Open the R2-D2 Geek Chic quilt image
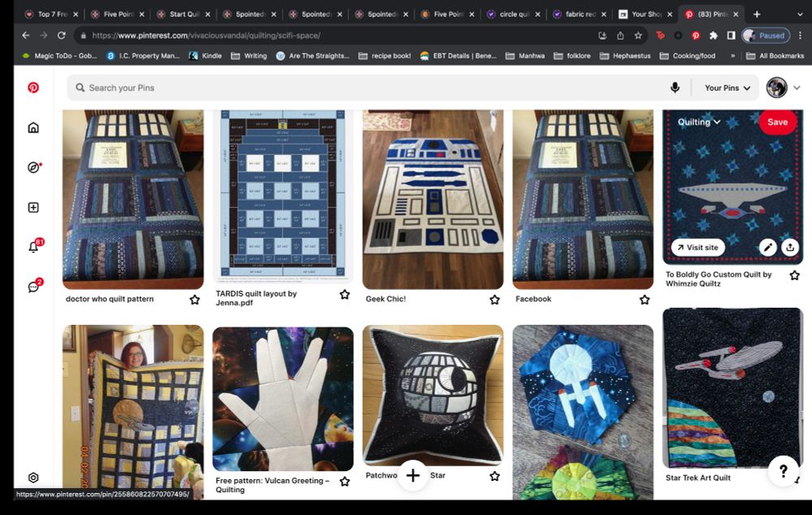 click(433, 200)
